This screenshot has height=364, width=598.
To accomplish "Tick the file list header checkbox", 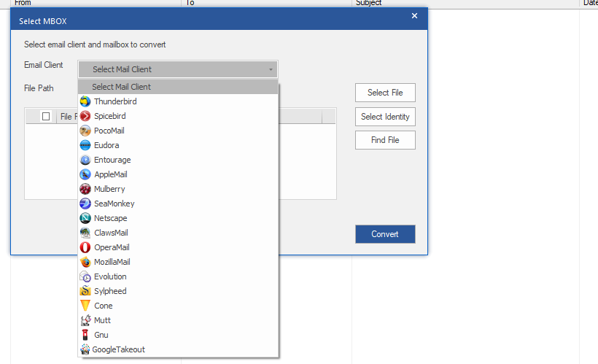I will [46, 117].
